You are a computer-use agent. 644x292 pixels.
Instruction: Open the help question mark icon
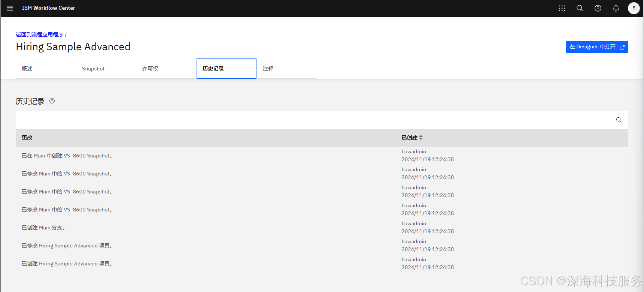tap(598, 8)
